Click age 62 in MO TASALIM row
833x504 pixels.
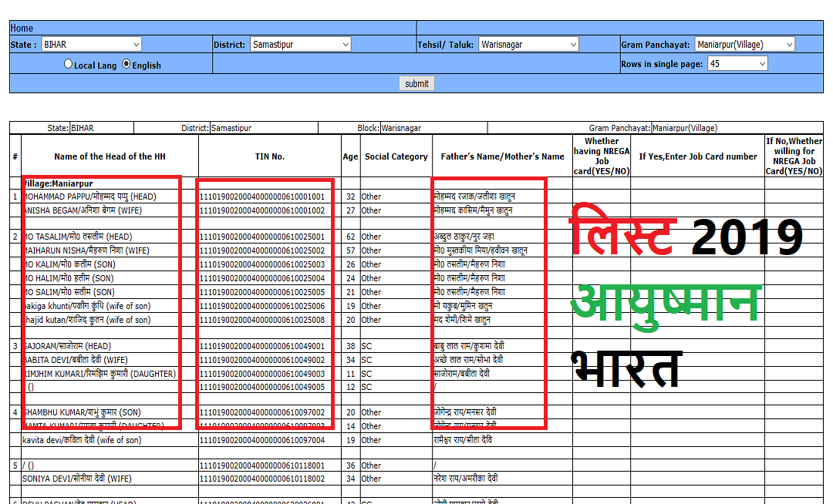pyautogui.click(x=351, y=237)
